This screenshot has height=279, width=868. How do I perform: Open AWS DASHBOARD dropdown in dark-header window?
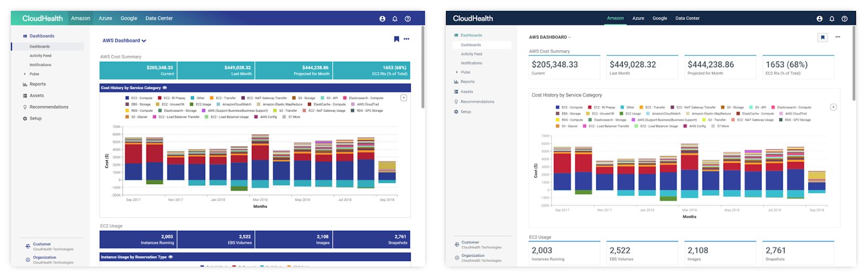[x=550, y=37]
